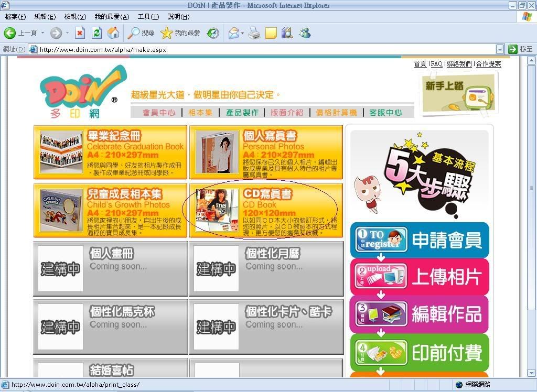This screenshot has width=537, height=392.
Task: Open the Mail button dropdown arrow
Action: point(243,33)
